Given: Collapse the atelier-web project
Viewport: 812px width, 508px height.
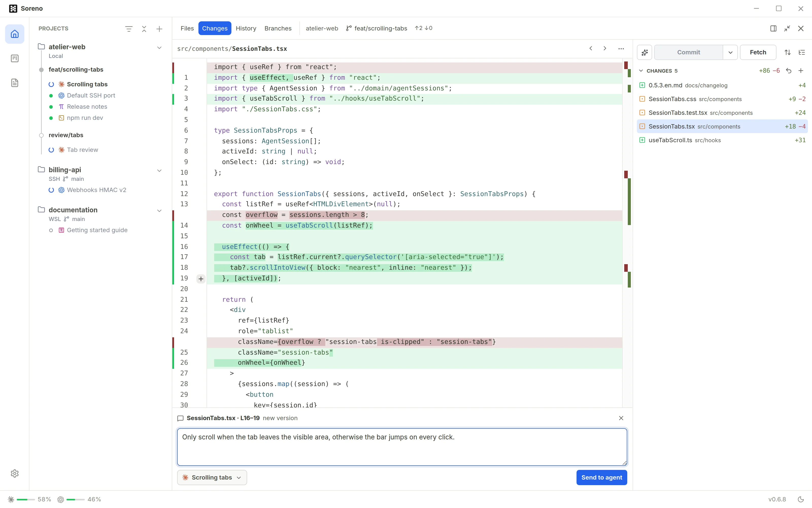Looking at the screenshot, I should point(159,48).
